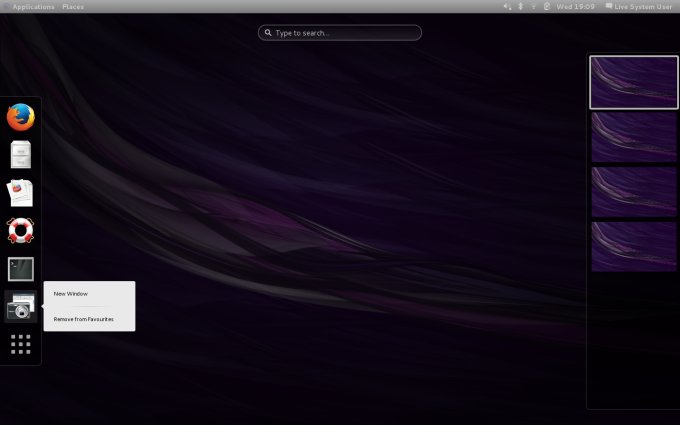Open the Places menu
Image resolution: width=680 pixels, height=425 pixels.
tap(73, 6)
